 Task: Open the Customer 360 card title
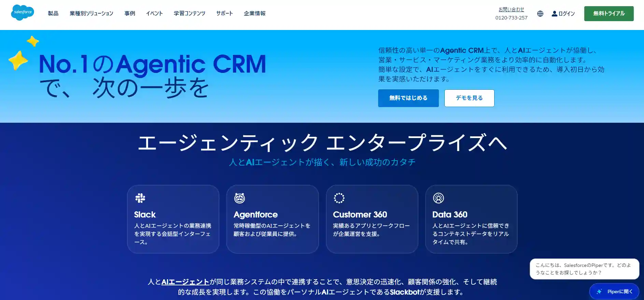click(x=360, y=214)
